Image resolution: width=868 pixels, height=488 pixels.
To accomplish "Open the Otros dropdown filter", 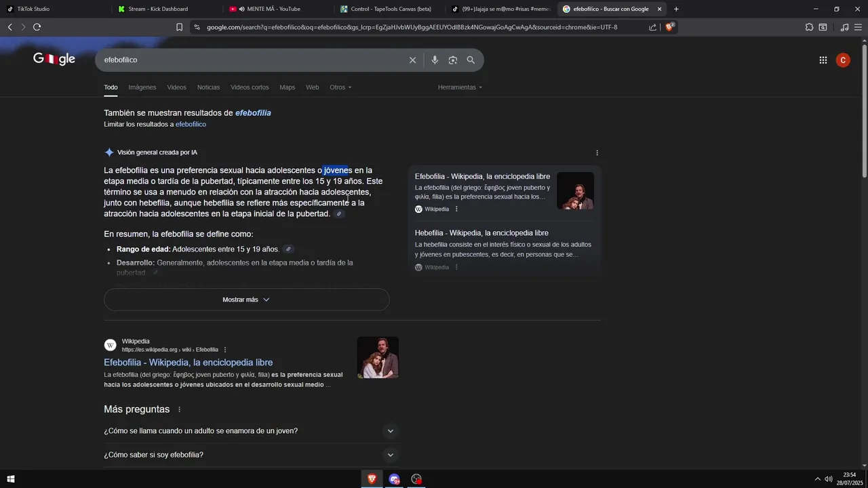I will [340, 87].
